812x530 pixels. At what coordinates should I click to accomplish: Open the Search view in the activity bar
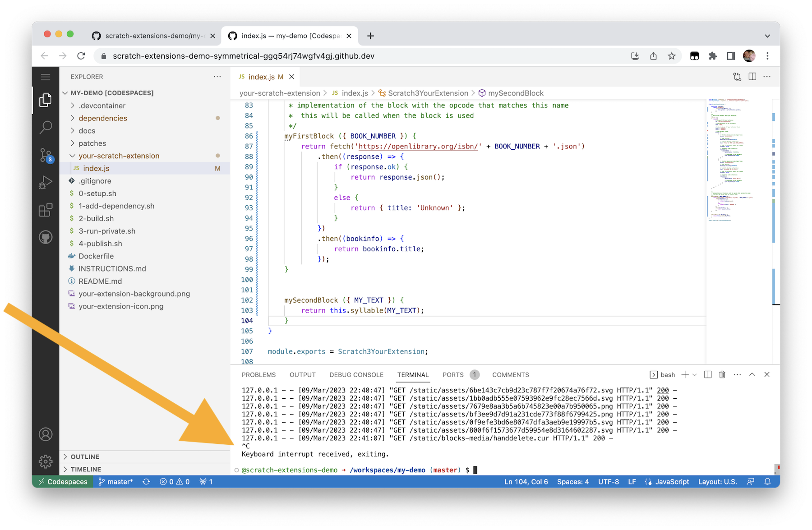point(45,128)
